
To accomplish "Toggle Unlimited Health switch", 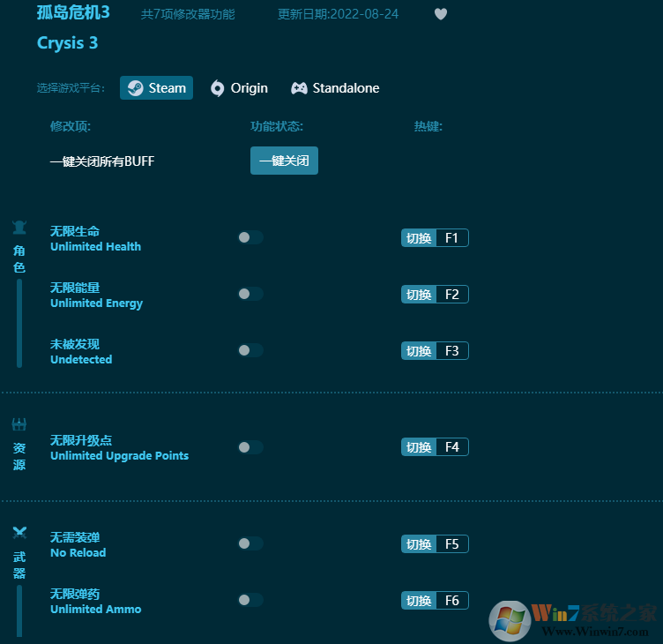I will [x=250, y=237].
